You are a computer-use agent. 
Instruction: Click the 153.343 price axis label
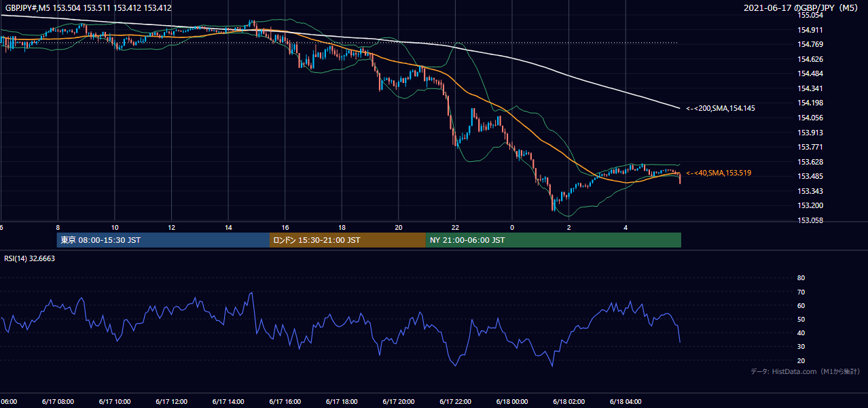click(x=811, y=191)
